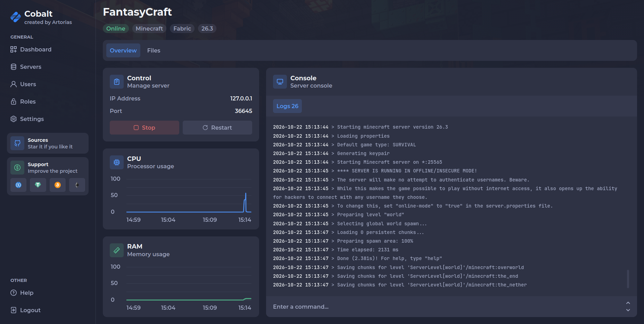Viewport: 644px width, 324px height.
Task: Open the Roles page
Action: tap(23, 102)
